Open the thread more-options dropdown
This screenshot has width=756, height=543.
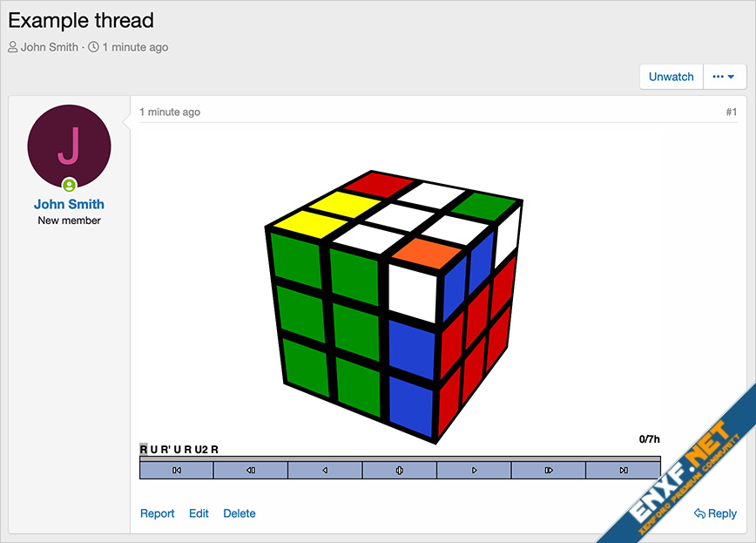[724, 77]
